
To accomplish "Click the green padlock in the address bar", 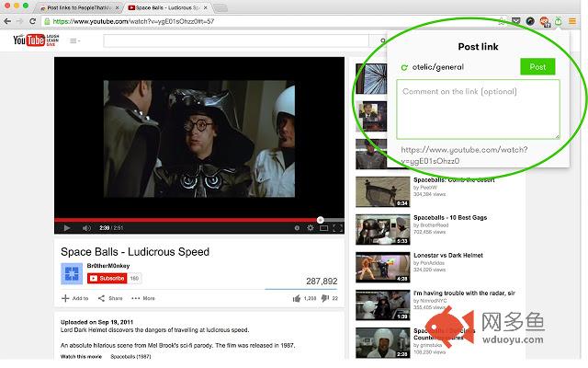I will coord(47,21).
